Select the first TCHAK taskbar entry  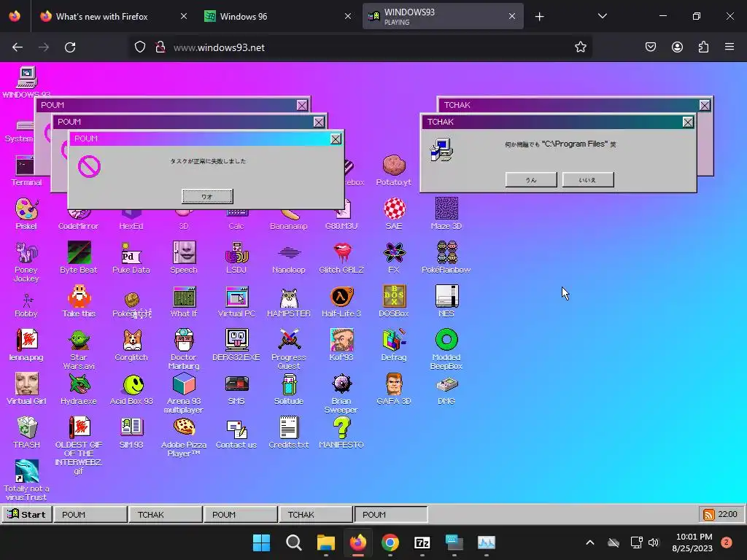166,514
